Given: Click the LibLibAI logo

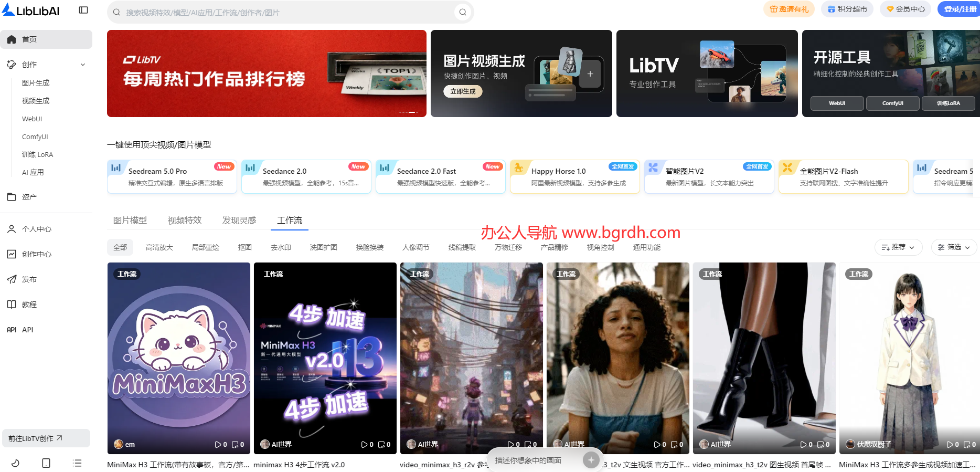Looking at the screenshot, I should [31, 10].
